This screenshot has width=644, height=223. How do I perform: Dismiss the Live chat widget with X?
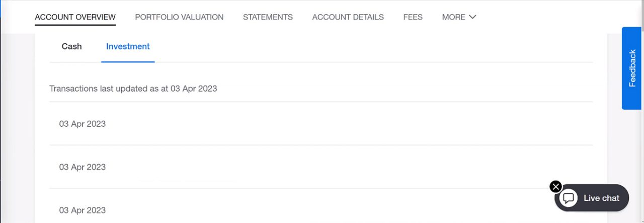click(555, 187)
